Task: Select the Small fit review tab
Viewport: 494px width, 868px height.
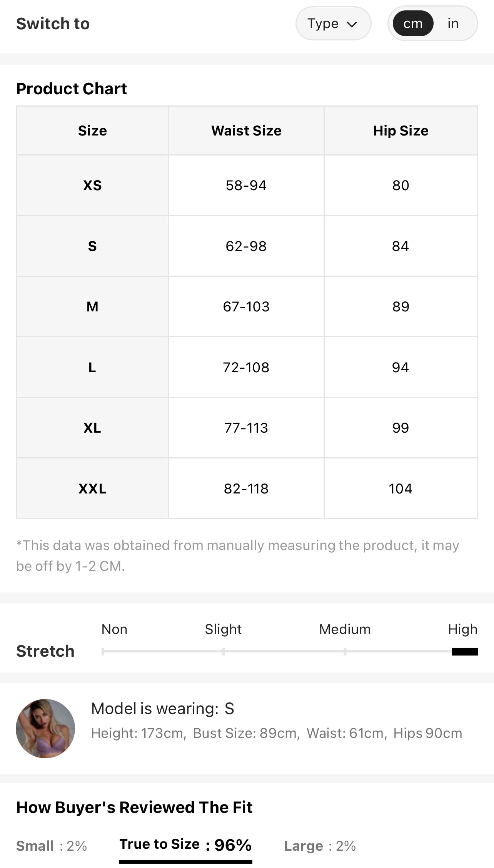Action: [51, 846]
